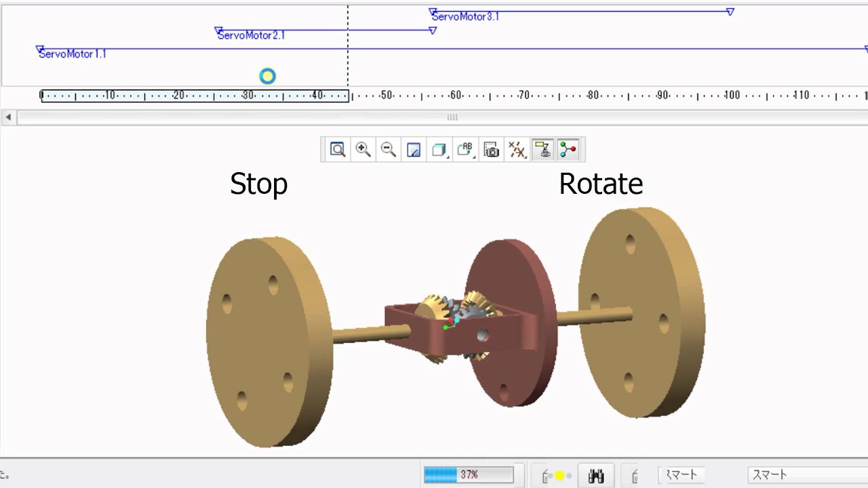Viewport: 868px width, 488px height.
Task: Open the rightmost スマート selection filter dropdown
Action: (x=808, y=475)
